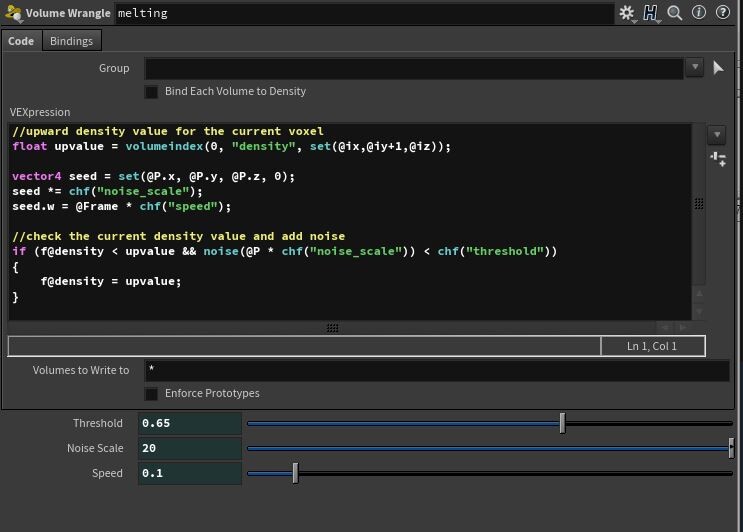Click the editor scroll up arrow
The image size is (743, 532).
699,294
